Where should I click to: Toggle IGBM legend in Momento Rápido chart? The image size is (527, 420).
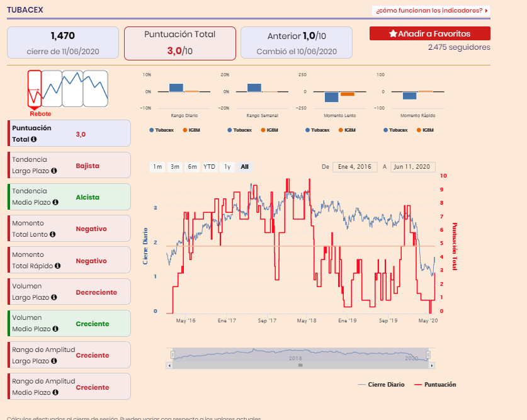[x=425, y=130]
